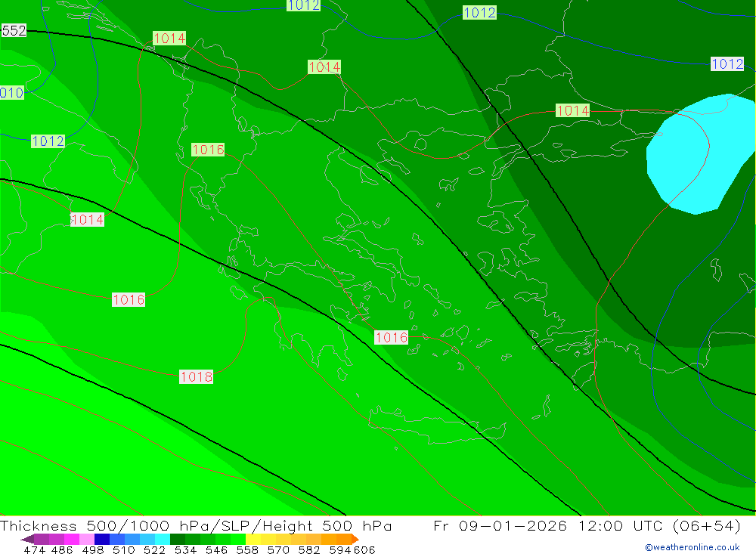Select the white-background 1012 isobar label
756x554 pixels.
click(727, 63)
